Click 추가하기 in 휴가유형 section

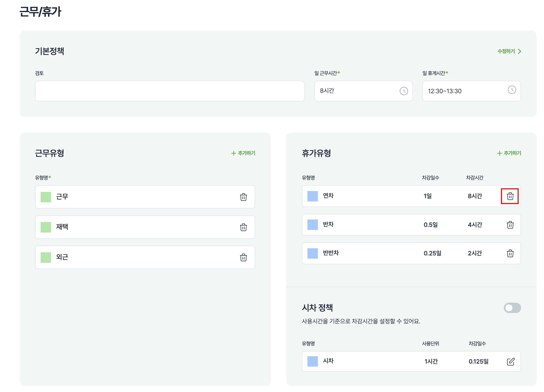(x=509, y=153)
